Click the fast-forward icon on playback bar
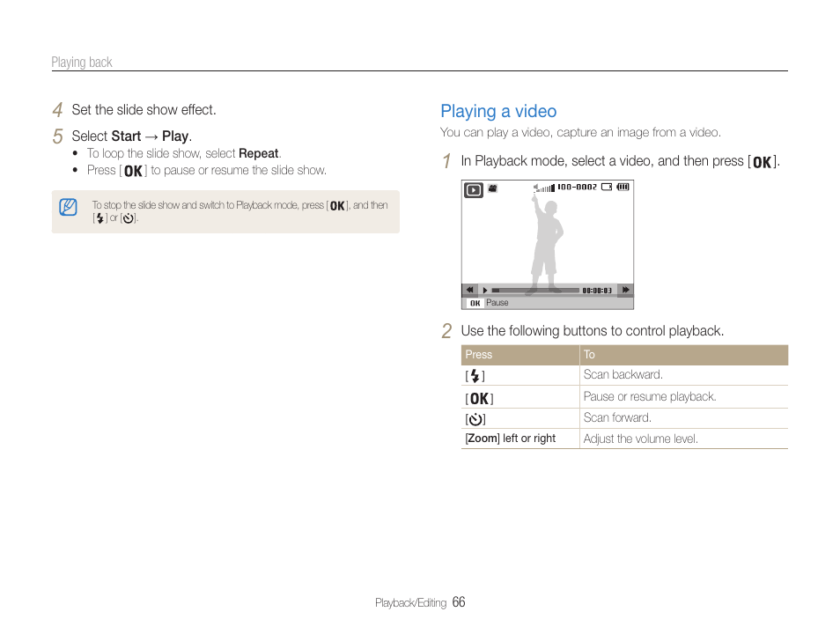 626,290
